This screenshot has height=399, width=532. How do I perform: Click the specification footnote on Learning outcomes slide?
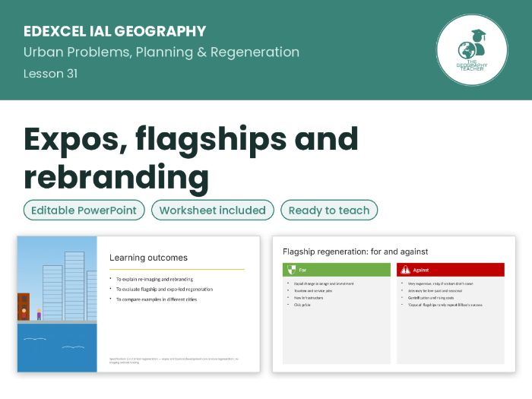tap(174, 360)
